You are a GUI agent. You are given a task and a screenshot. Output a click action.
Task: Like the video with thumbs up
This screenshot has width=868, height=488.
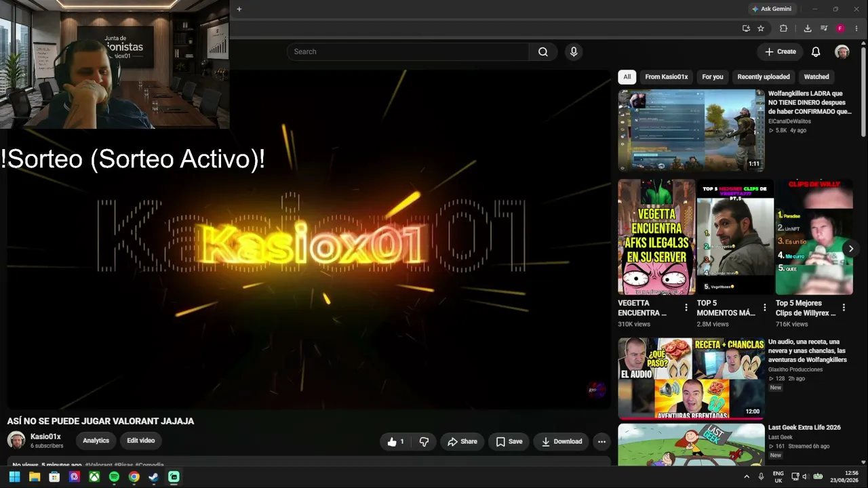point(397,442)
